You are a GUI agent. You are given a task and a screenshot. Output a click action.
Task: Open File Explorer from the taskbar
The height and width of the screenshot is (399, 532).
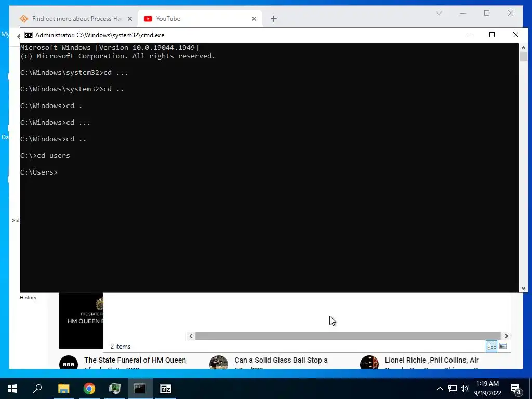click(63, 389)
